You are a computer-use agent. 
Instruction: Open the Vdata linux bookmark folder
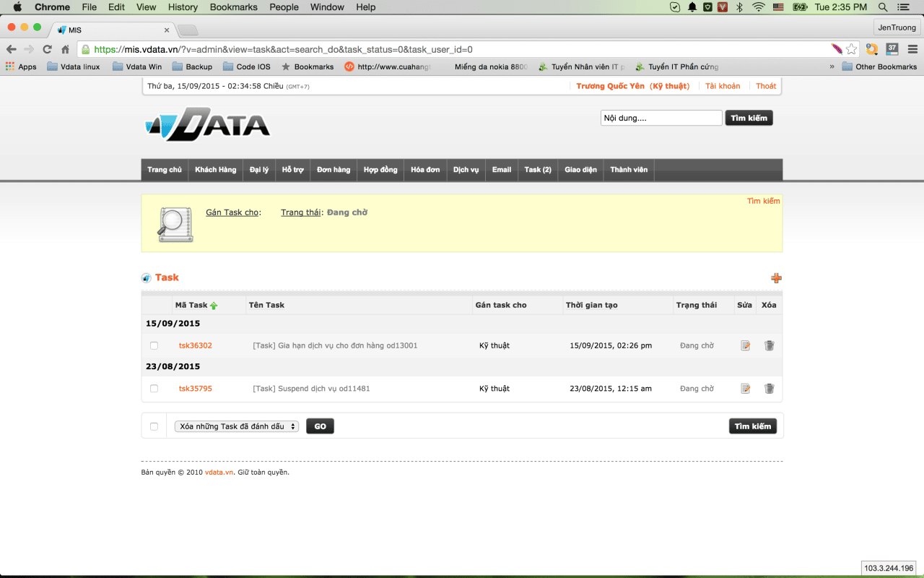73,66
